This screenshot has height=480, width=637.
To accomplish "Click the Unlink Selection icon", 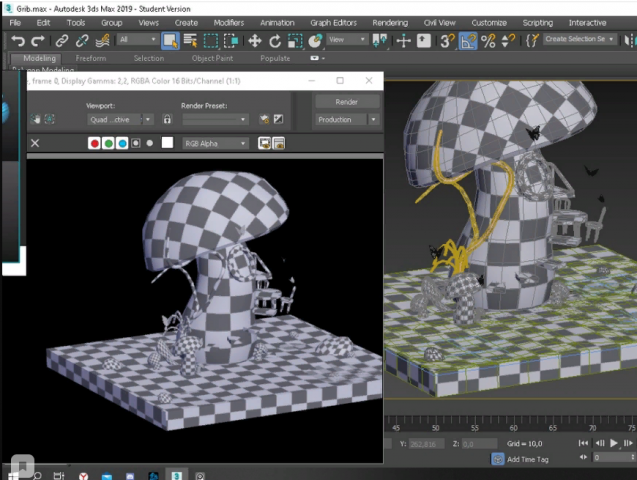I will click(x=82, y=40).
